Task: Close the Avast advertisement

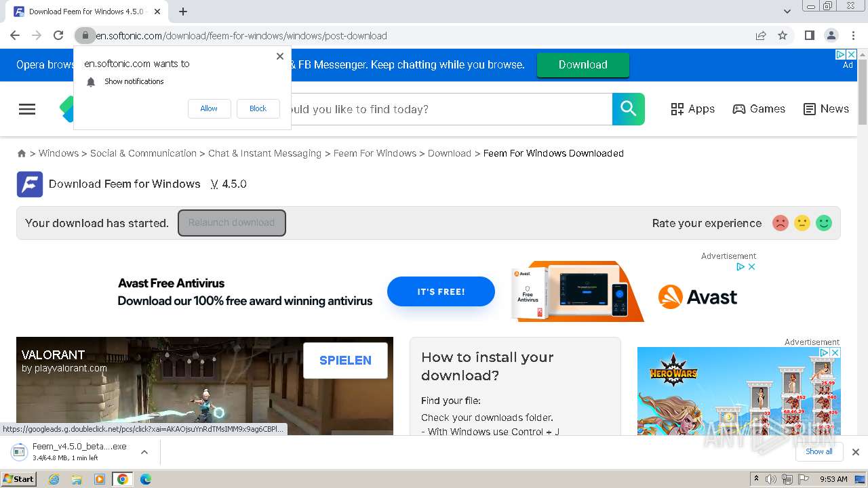Action: coord(751,267)
